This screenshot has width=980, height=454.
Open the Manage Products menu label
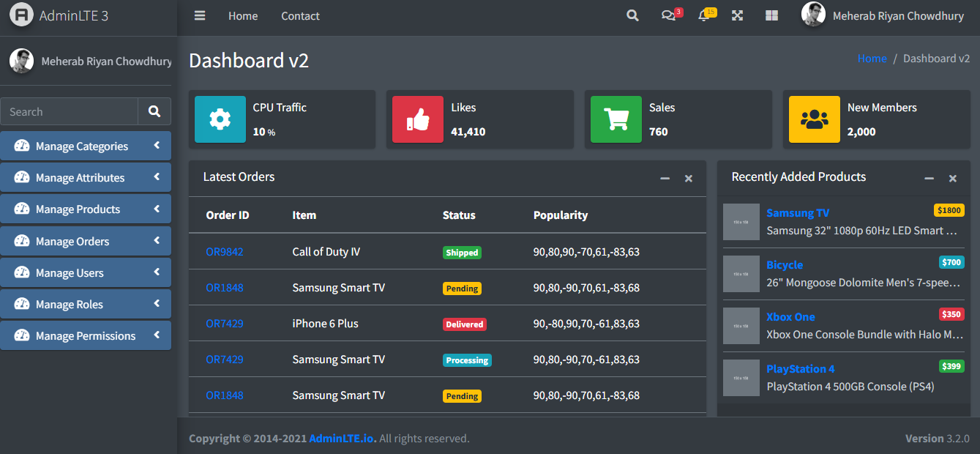78,209
